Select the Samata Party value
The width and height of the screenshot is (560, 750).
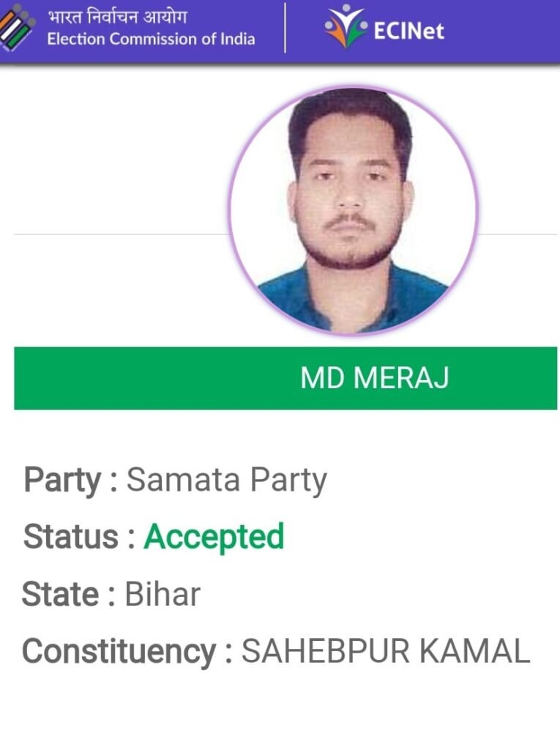coord(226,480)
